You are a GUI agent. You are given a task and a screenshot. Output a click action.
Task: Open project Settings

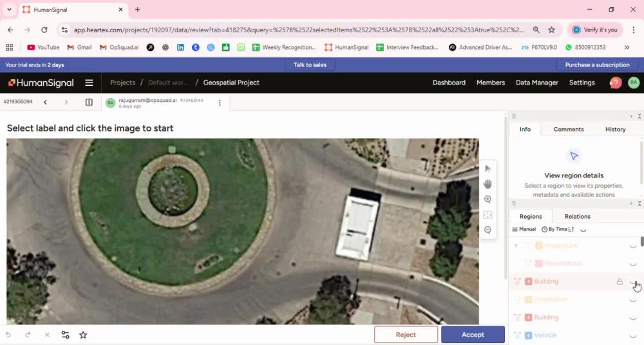[582, 83]
